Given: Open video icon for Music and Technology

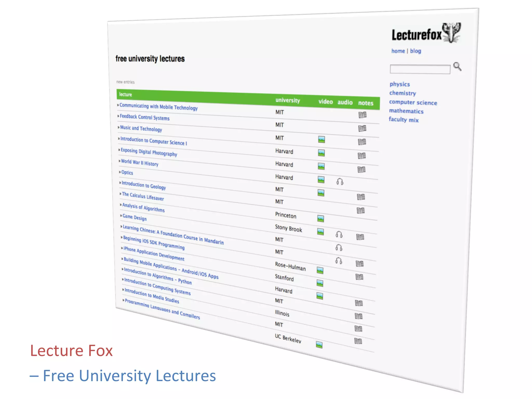Looking at the screenshot, I should click(321, 139).
